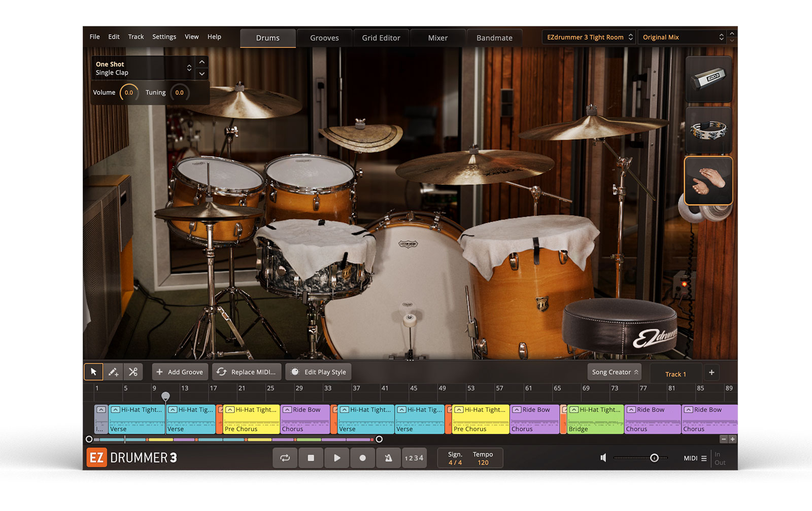Viewport: 812px width, 511px height.
Task: Mute output with the speaker icon
Action: (603, 458)
